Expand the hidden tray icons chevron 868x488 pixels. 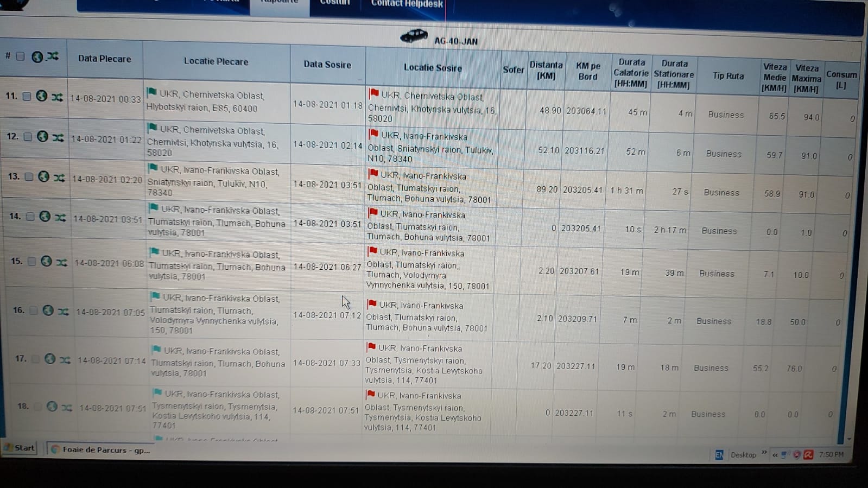(775, 455)
